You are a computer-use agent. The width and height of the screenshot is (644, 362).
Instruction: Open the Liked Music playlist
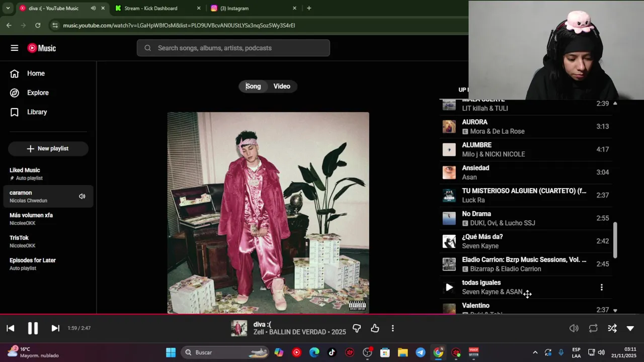(x=48, y=174)
